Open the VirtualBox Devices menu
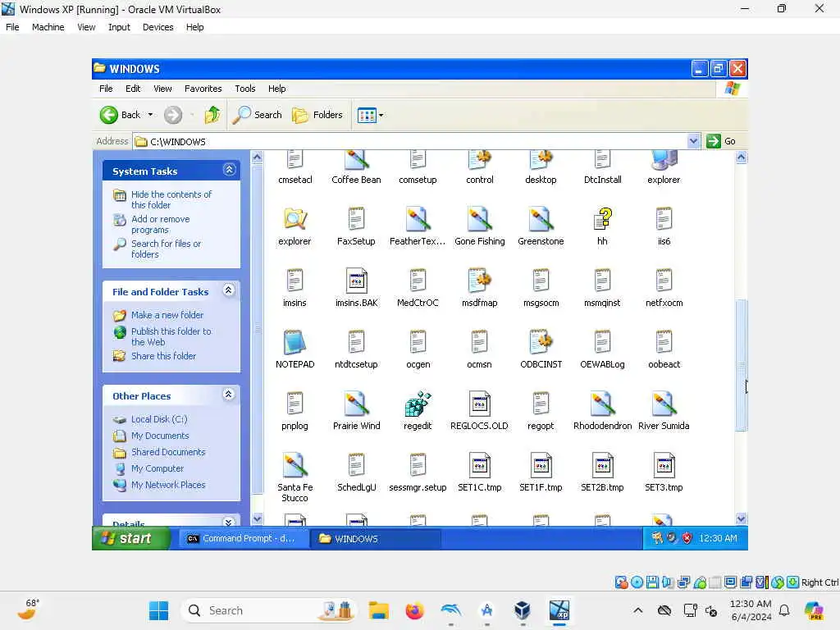 point(158,27)
